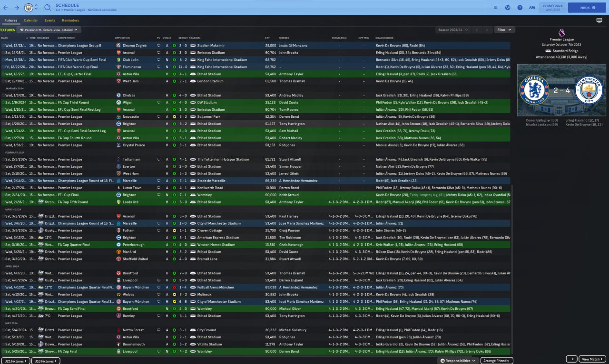The height and width of the screenshot is (364, 609).
Task: Click Stamford Bridge in the match panel
Action: tap(564, 51)
